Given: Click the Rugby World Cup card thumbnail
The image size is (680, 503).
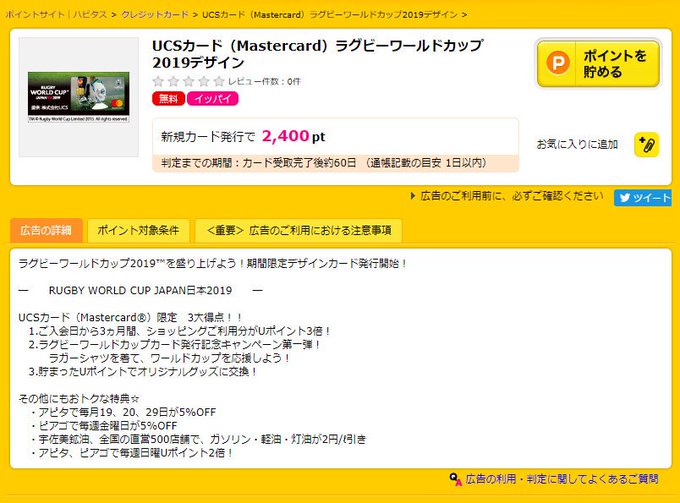Looking at the screenshot, I should pyautogui.click(x=78, y=97).
